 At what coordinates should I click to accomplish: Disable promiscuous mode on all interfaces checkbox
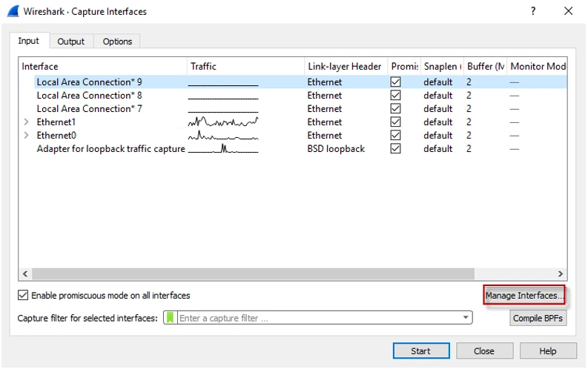coord(23,295)
